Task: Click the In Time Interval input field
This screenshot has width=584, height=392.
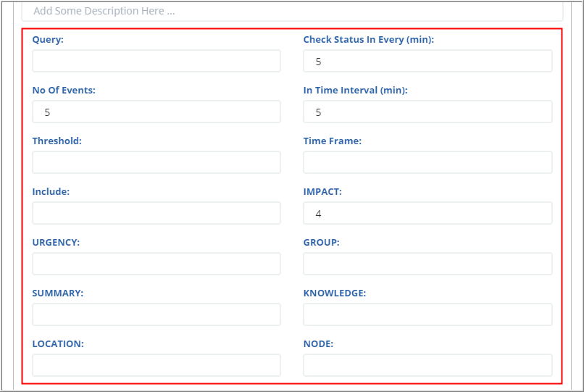Action: (x=427, y=112)
